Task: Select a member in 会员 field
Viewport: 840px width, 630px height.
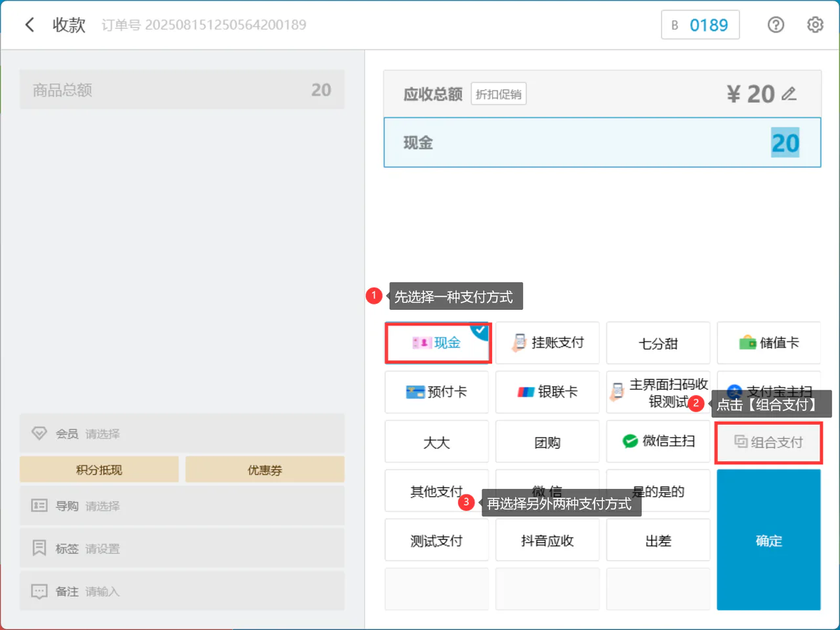Action: 182,434
